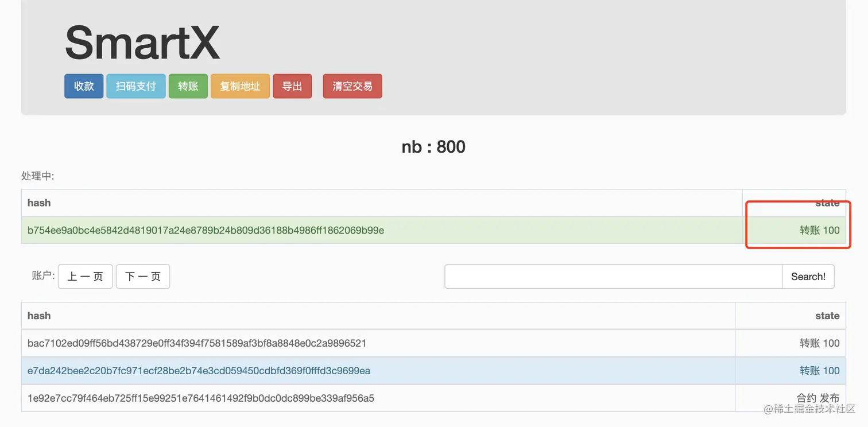This screenshot has width=868, height=427.
Task: Focus the search input field
Action: [x=614, y=277]
